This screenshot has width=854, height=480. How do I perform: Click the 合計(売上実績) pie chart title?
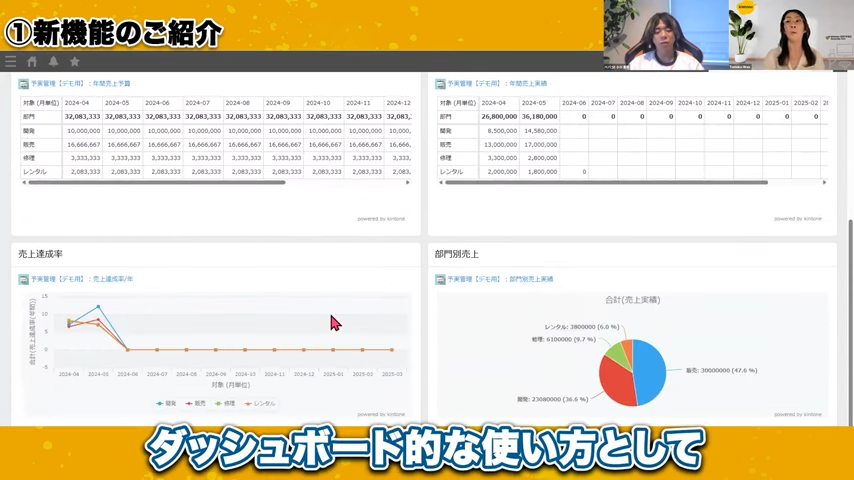[632, 300]
